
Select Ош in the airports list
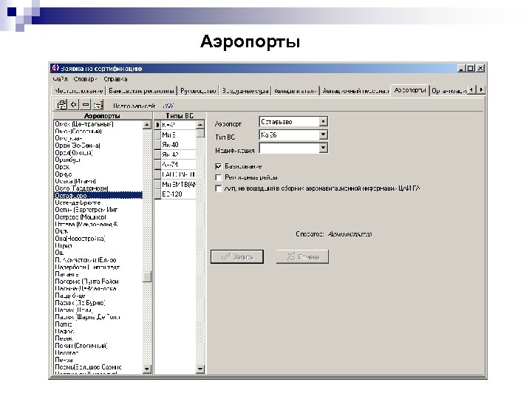pyautogui.click(x=59, y=253)
